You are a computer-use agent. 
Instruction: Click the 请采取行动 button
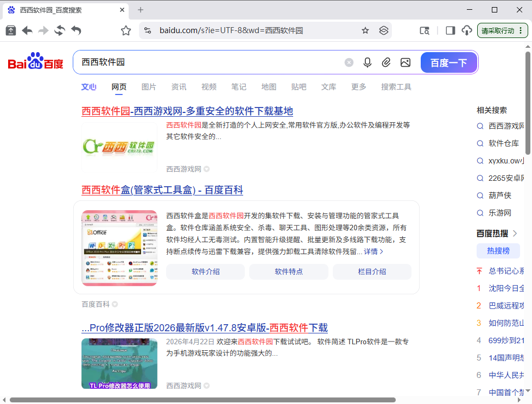pyautogui.click(x=503, y=30)
